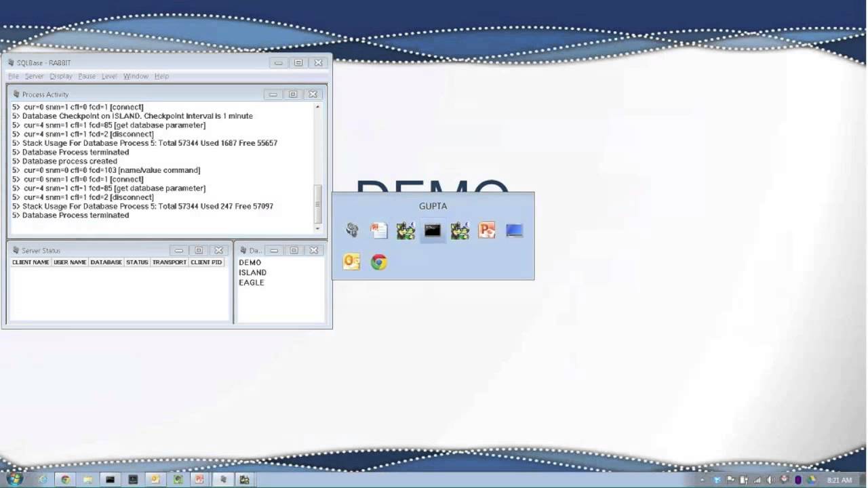
Task: Show hidden system tray icons
Action: tap(702, 480)
